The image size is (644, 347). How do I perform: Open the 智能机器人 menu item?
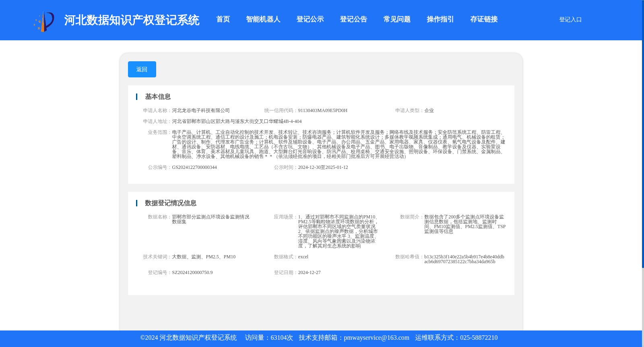coord(263,19)
